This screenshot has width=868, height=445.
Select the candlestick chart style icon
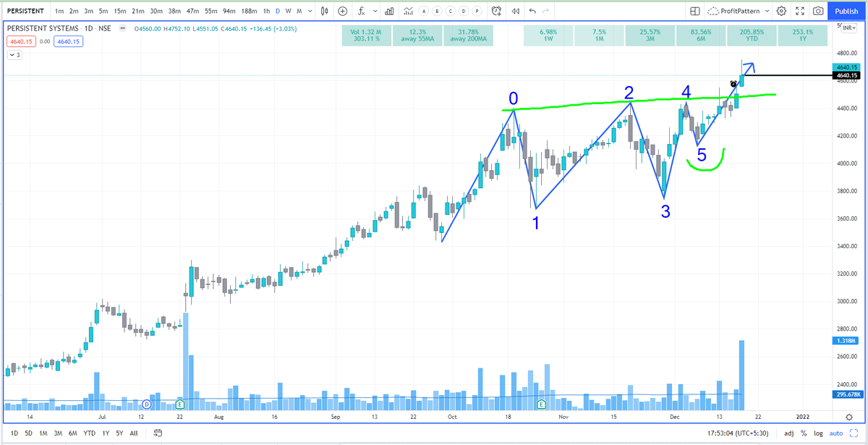[325, 11]
